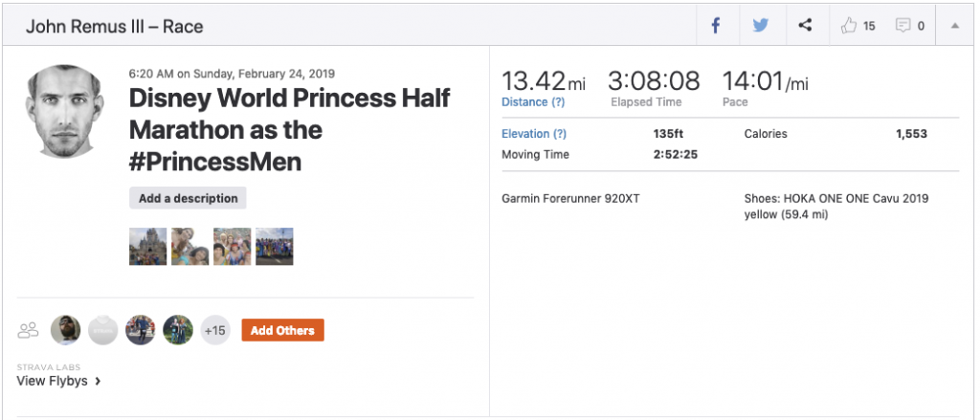980x420 pixels.
Task: View the fourth photo thumbnail
Action: click(274, 246)
